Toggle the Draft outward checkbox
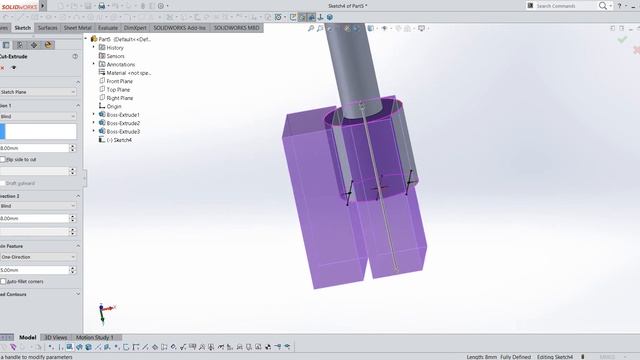Image resolution: width=640 pixels, height=360 pixels. coord(3,183)
